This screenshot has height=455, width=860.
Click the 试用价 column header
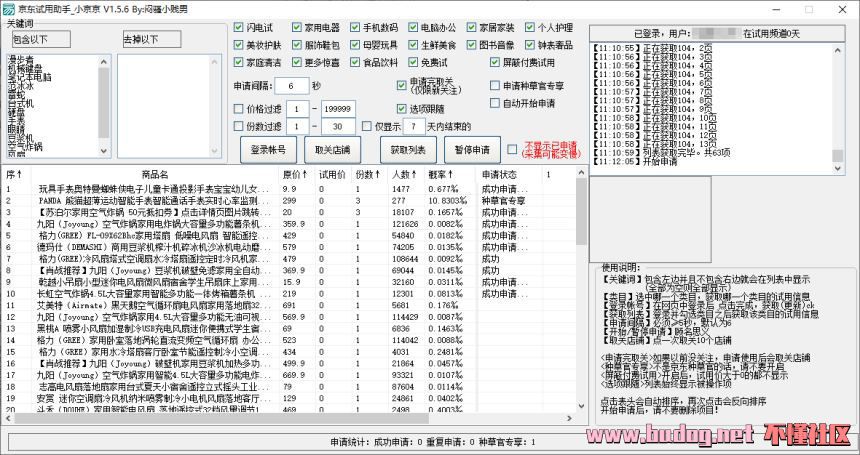pos(332,174)
